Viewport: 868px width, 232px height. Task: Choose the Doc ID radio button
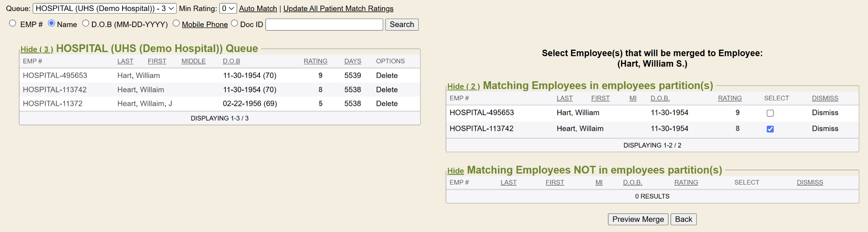234,23
